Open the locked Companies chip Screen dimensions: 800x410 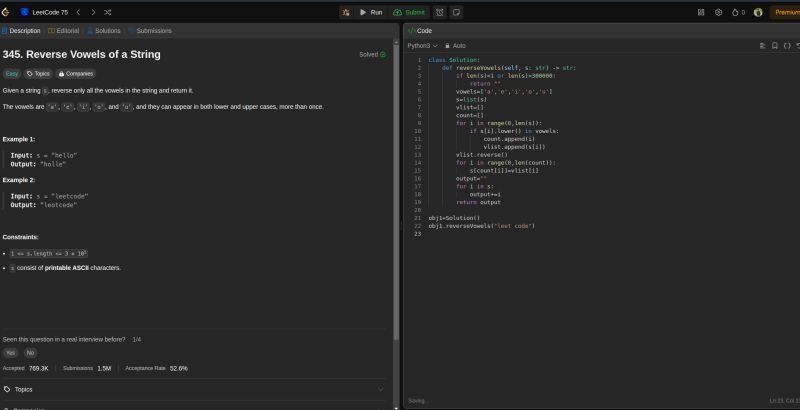coord(76,73)
